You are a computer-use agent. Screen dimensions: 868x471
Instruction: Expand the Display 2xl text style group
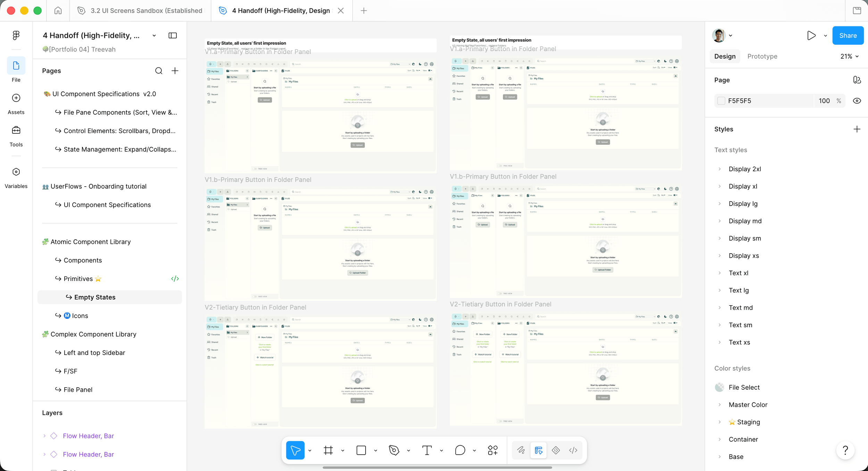[x=719, y=169]
